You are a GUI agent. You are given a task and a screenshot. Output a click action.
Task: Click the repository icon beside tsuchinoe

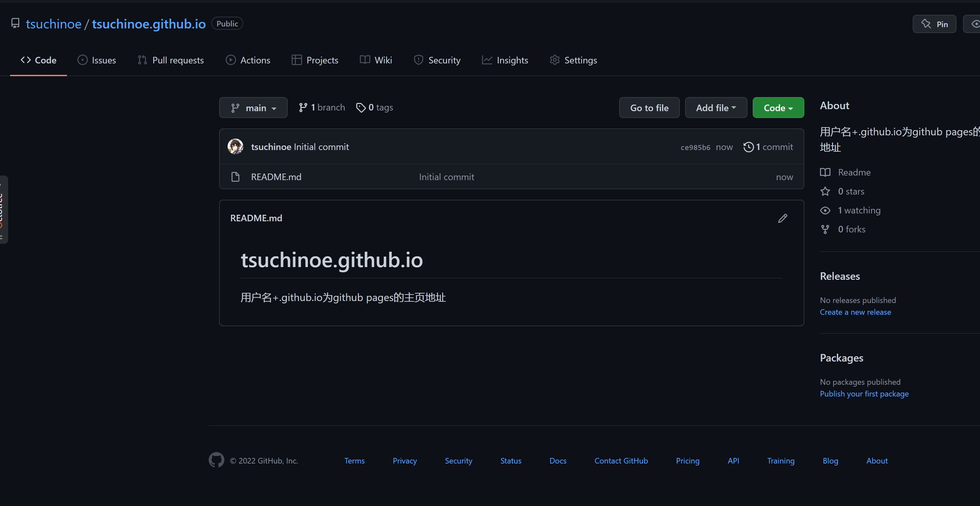[15, 24]
